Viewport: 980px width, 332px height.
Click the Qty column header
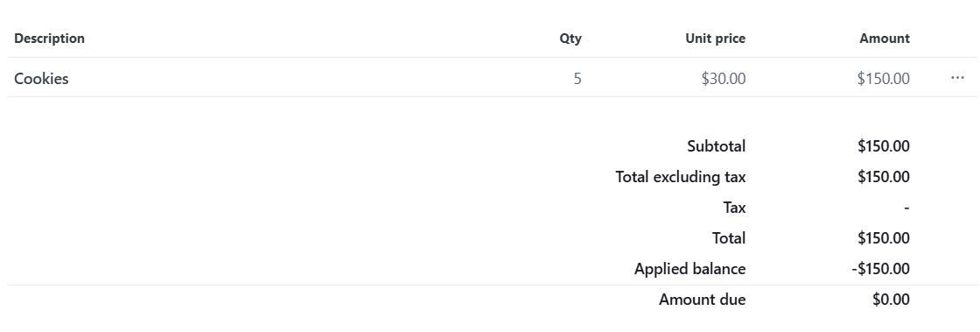click(x=570, y=39)
